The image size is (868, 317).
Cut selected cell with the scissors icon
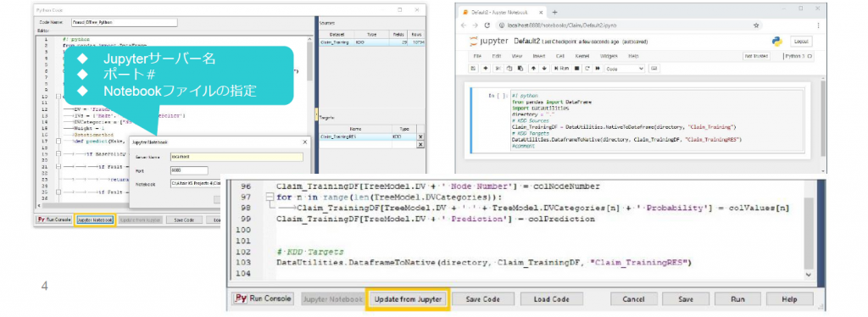[498, 69]
